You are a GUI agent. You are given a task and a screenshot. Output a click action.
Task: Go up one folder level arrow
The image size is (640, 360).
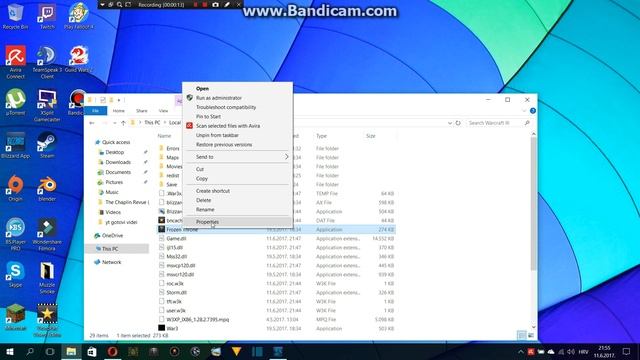click(x=123, y=123)
